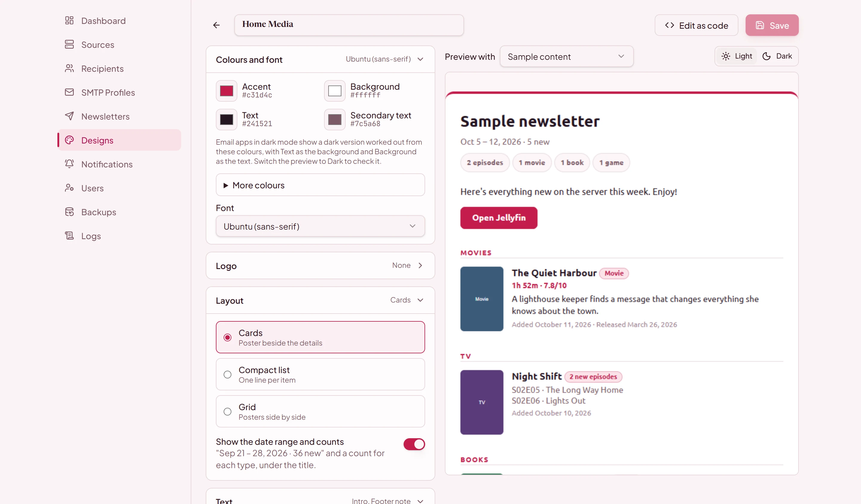Click S02E06 · Lights Out episode line
861x504 pixels.
click(549, 401)
